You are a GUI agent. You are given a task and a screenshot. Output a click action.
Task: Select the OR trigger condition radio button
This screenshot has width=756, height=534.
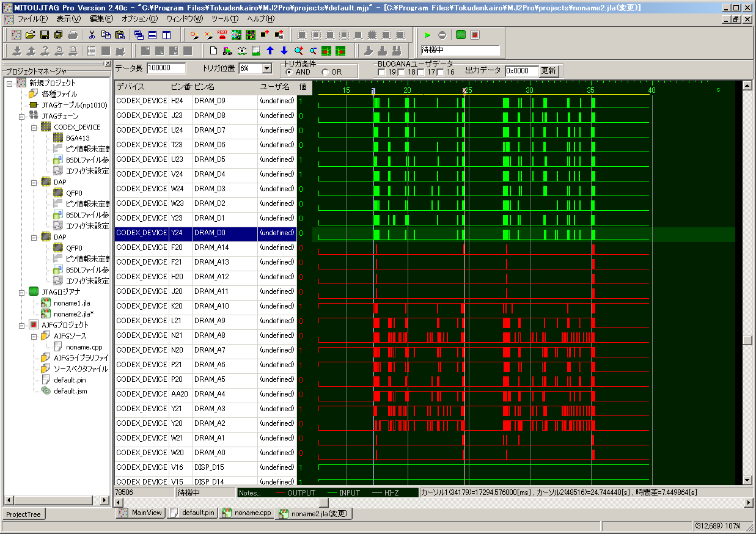tap(325, 72)
